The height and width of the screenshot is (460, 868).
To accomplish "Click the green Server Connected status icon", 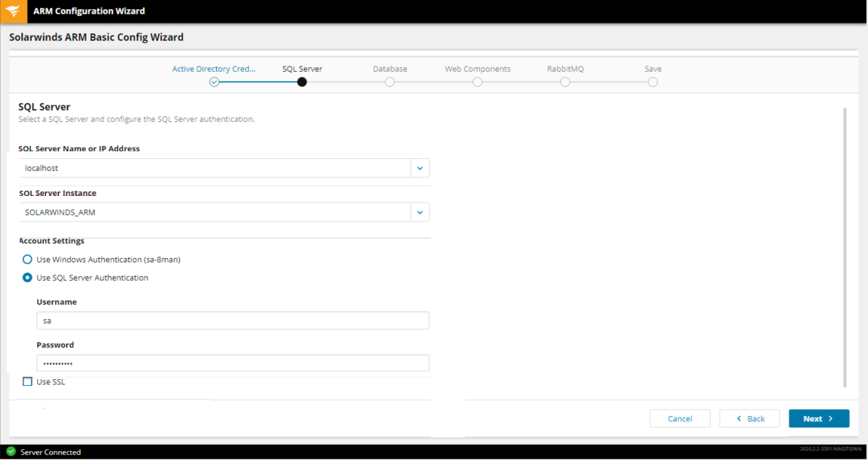I will 11,452.
